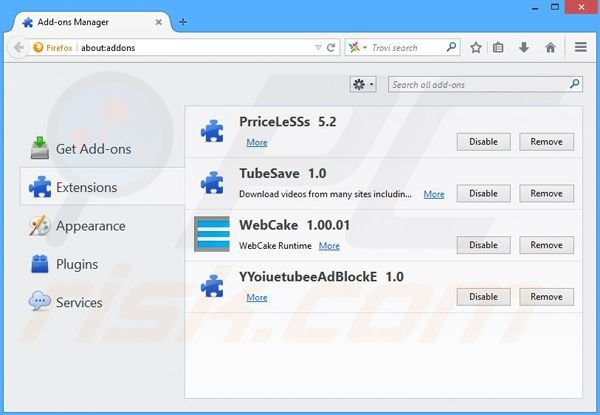This screenshot has height=415, width=600.
Task: Select the TubeSave 1.0 title
Action: click(x=283, y=173)
